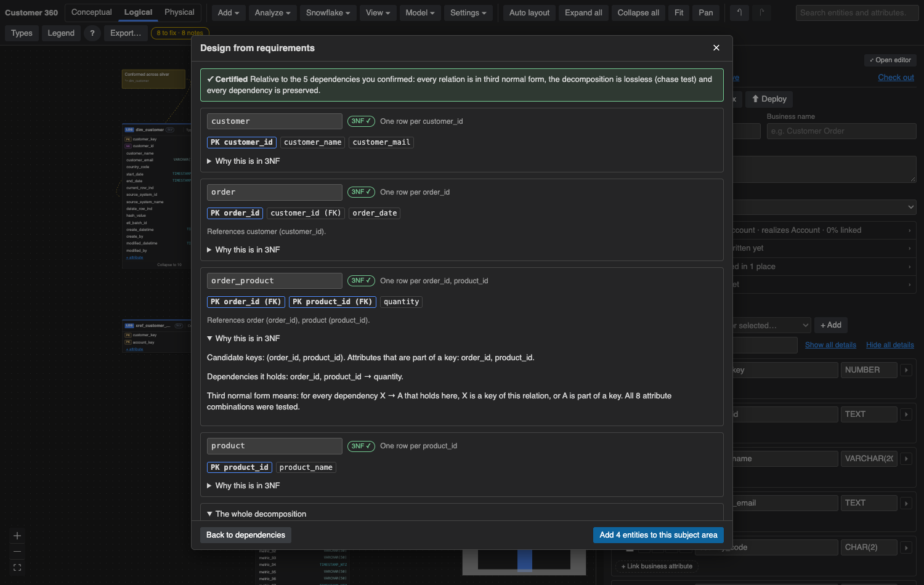924x585 pixels.
Task: Edit the customer entity name field
Action: coord(275,121)
